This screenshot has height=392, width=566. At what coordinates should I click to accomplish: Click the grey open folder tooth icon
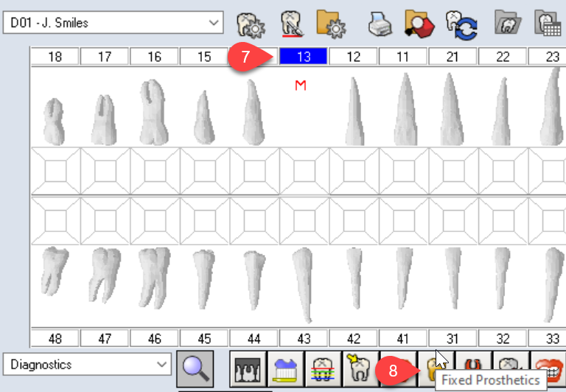point(508,23)
